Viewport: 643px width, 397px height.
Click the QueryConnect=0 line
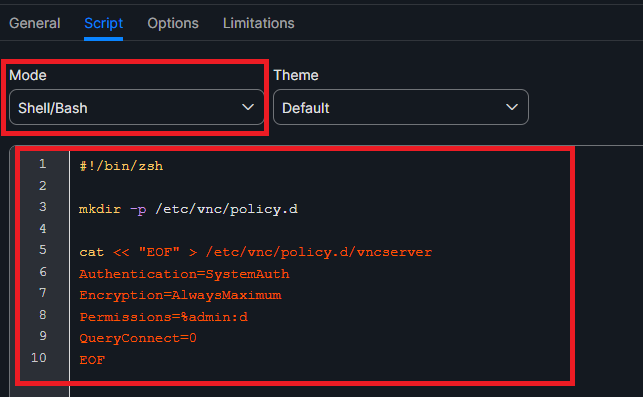[x=138, y=338]
